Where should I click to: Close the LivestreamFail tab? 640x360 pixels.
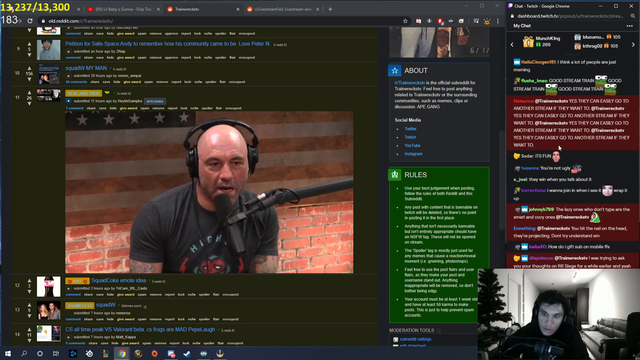coord(318,9)
